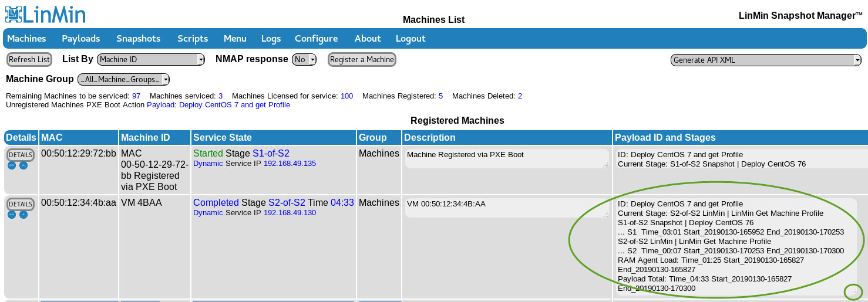Click single-chevron up icon for VM 4BAA
The width and height of the screenshot is (868, 302).
click(x=23, y=215)
